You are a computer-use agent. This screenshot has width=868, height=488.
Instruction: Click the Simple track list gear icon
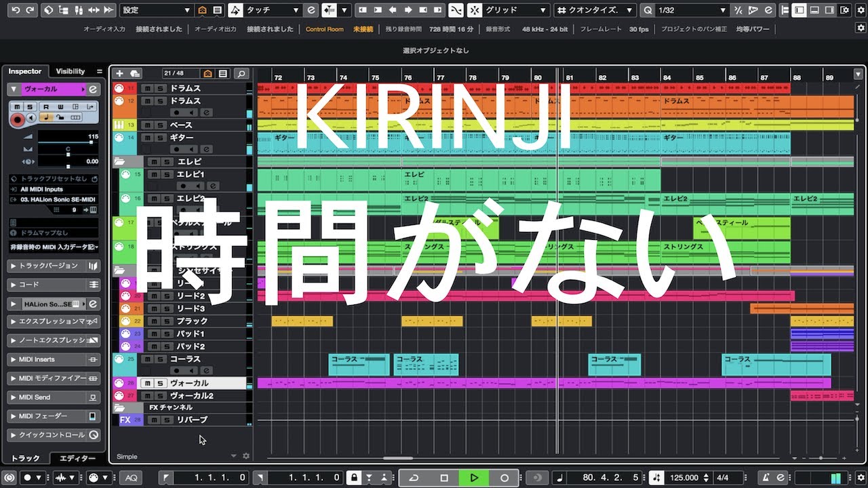pos(246,456)
